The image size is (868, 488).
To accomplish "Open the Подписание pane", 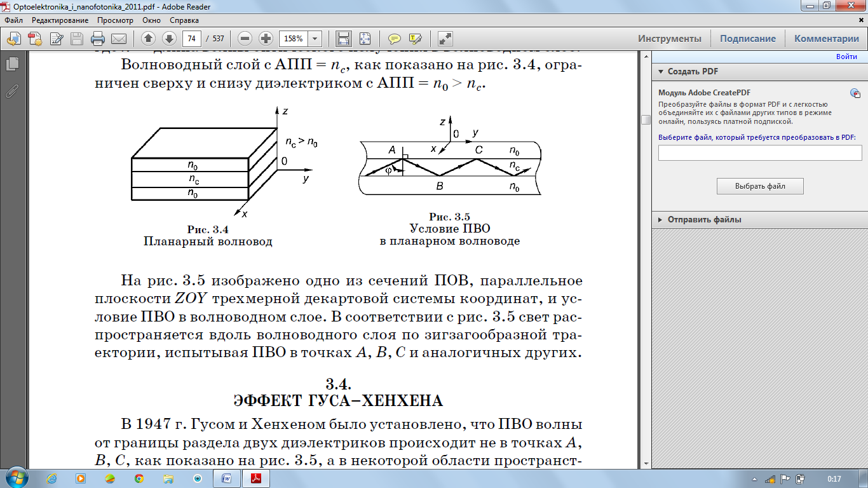I will (x=748, y=39).
